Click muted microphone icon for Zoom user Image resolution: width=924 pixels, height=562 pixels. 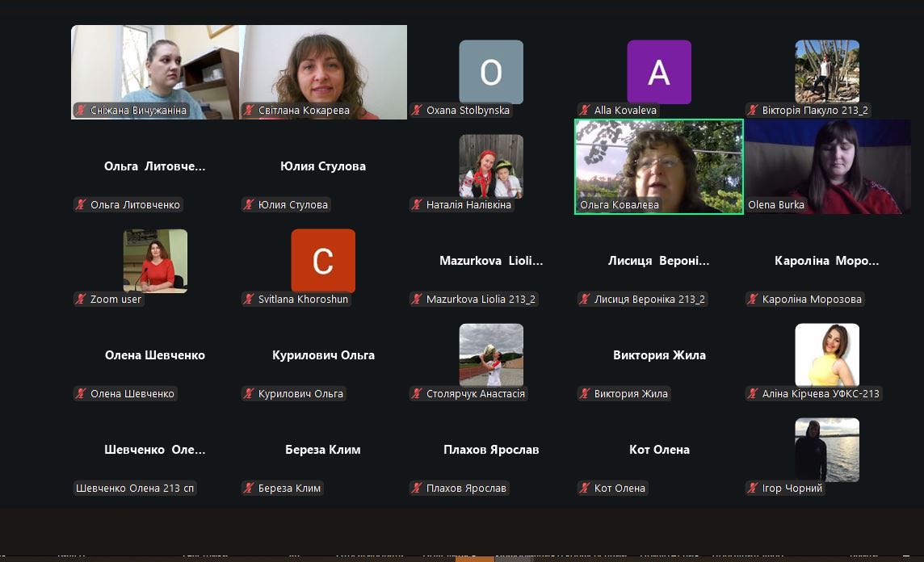pyautogui.click(x=81, y=300)
